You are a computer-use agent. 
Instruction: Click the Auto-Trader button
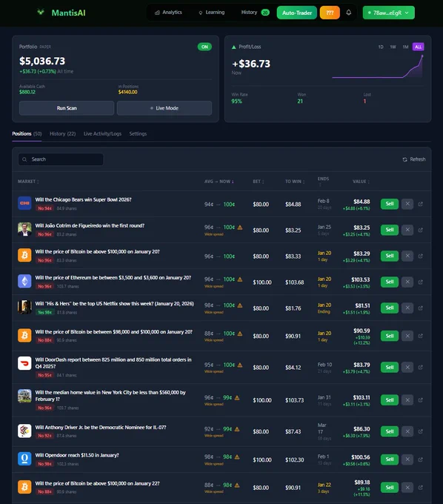click(297, 13)
